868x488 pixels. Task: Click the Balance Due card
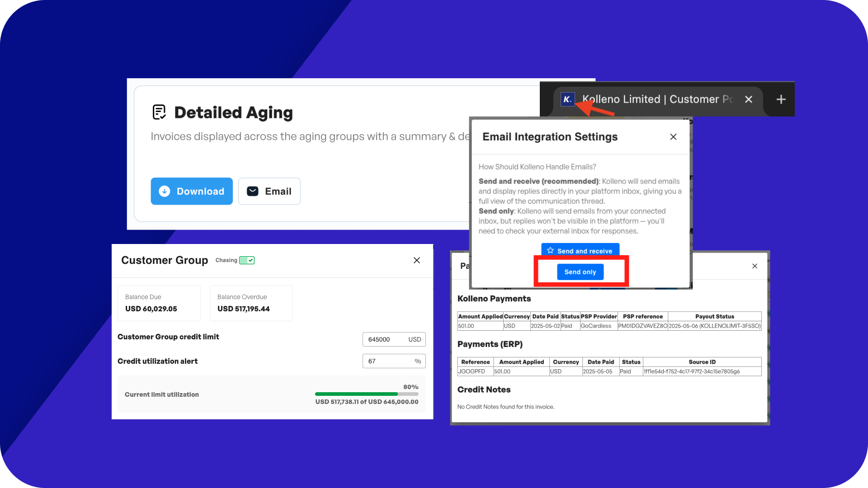(x=159, y=303)
